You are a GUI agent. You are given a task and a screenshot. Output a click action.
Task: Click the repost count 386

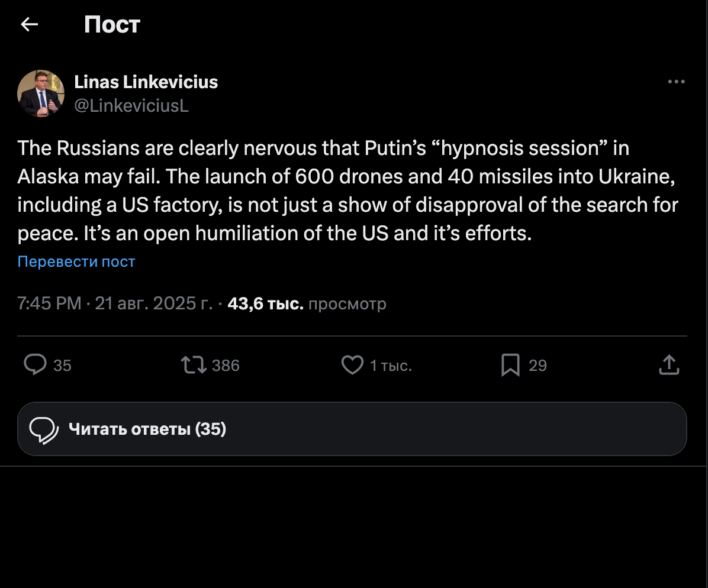pos(226,366)
